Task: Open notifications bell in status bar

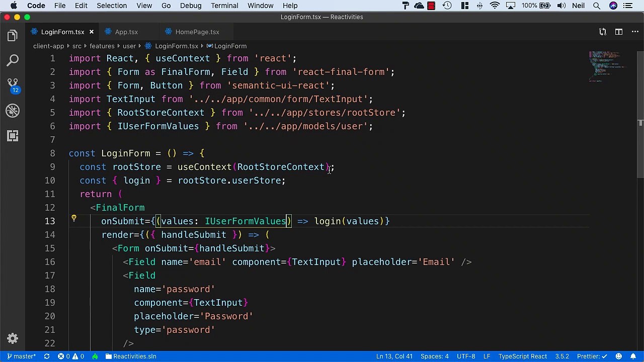Action: click(633, 356)
